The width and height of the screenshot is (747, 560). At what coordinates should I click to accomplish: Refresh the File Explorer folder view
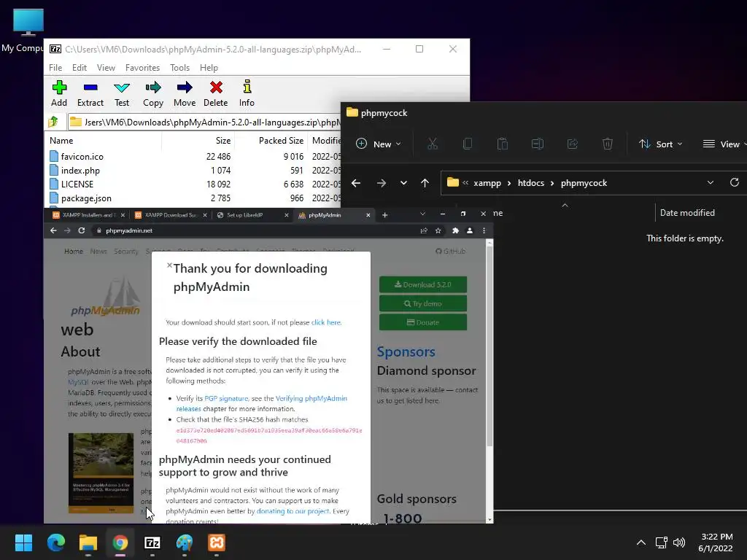[735, 183]
